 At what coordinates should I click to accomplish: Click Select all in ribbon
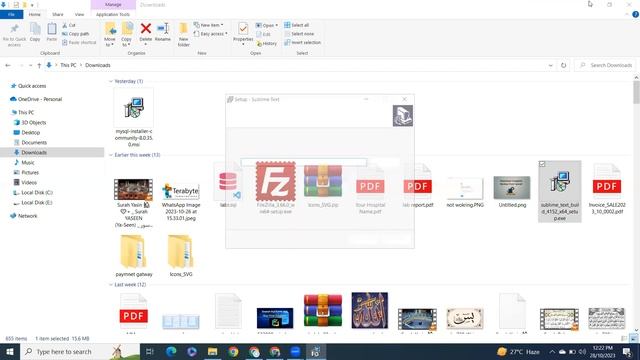pos(297,25)
